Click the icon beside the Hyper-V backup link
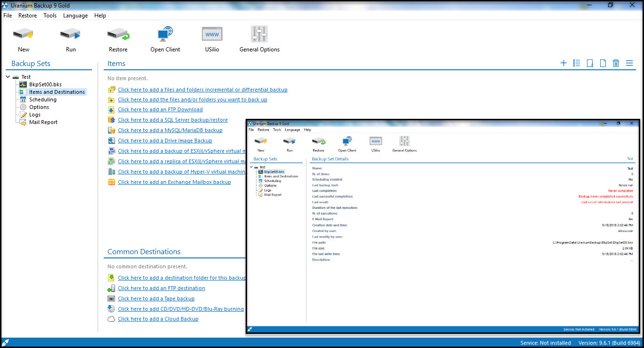Image resolution: width=644 pixels, height=348 pixels. [x=111, y=172]
